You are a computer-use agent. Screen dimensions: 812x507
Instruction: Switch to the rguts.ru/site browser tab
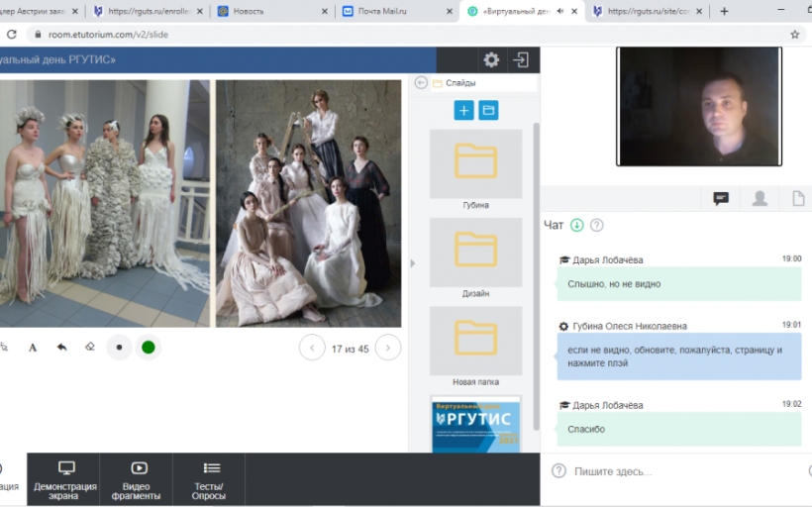pos(648,11)
